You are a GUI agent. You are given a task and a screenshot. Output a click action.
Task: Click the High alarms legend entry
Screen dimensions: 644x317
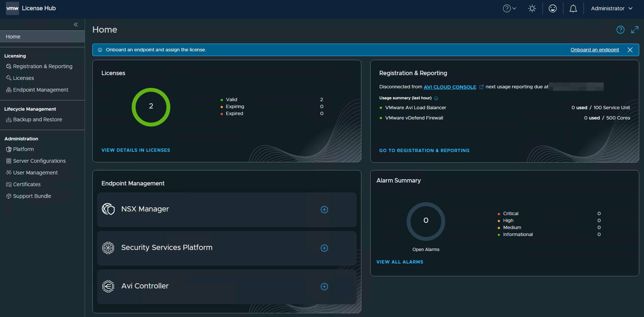pyautogui.click(x=549, y=221)
